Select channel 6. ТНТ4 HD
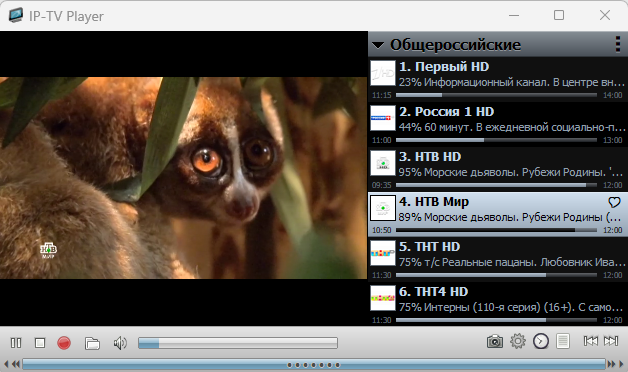628x372 pixels. tap(498, 304)
